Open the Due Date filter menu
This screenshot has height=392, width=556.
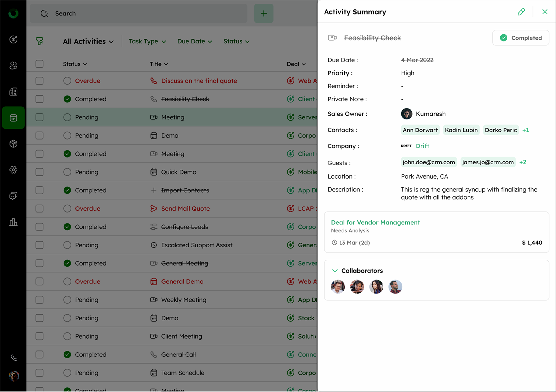coord(195,41)
